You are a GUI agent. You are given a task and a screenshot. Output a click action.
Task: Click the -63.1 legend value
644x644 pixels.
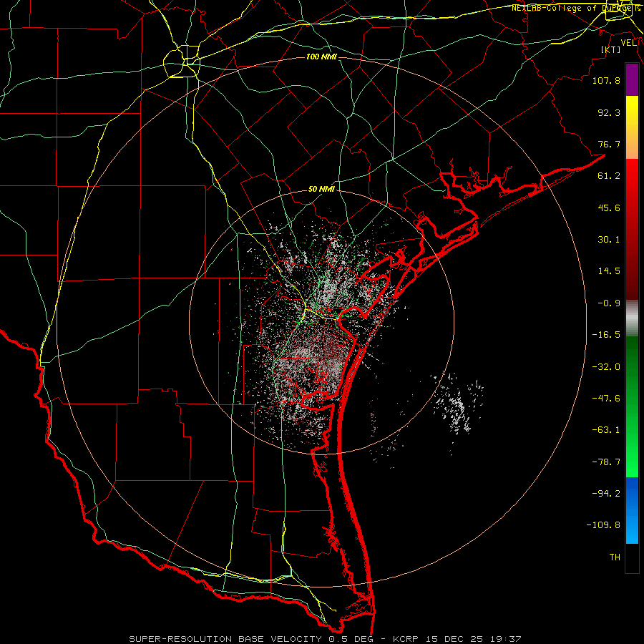(x=606, y=430)
